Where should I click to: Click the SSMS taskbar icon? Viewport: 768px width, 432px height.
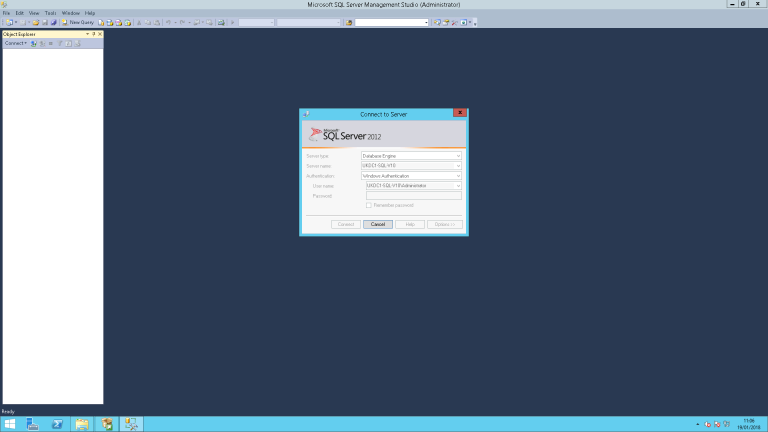[131, 424]
